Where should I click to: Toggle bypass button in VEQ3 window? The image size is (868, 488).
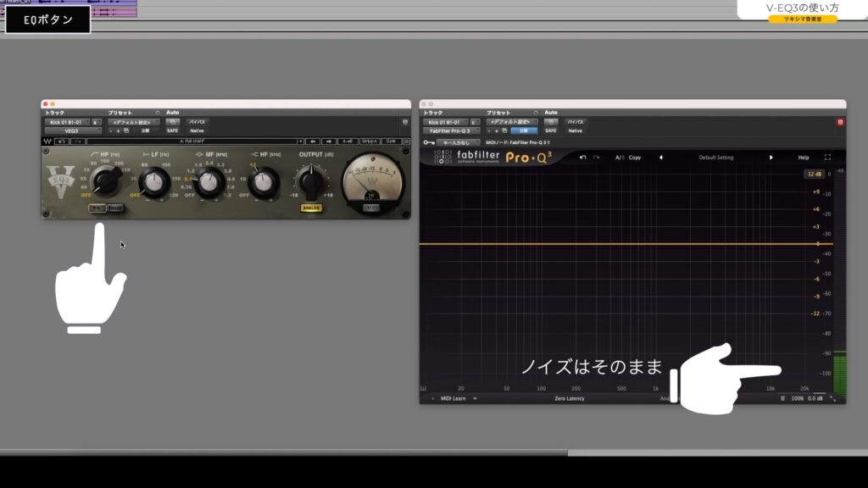tap(197, 122)
